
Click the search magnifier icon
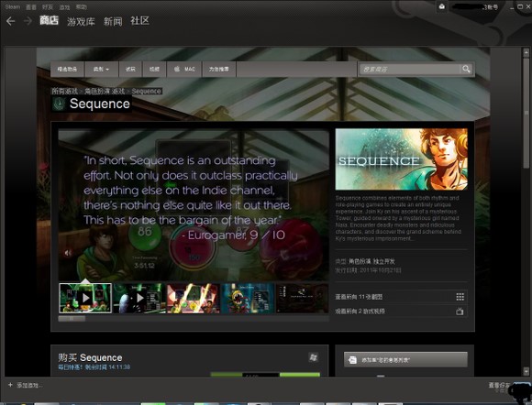pos(466,69)
